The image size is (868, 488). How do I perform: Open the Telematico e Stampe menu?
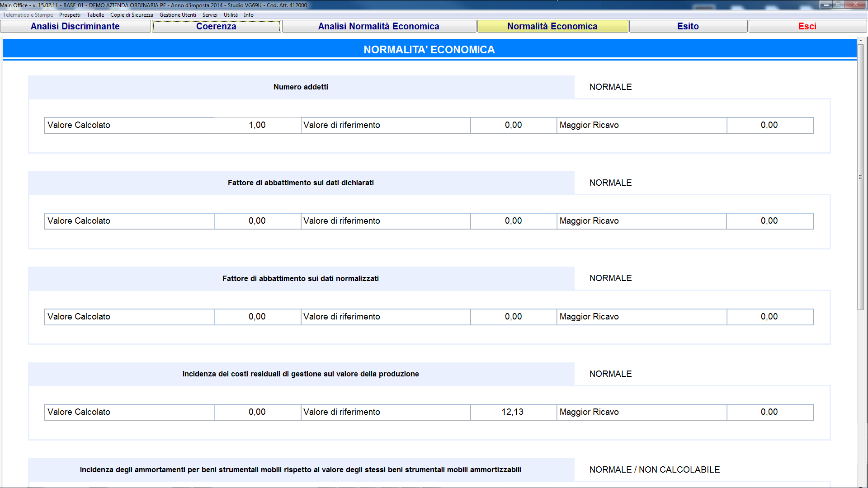click(28, 15)
